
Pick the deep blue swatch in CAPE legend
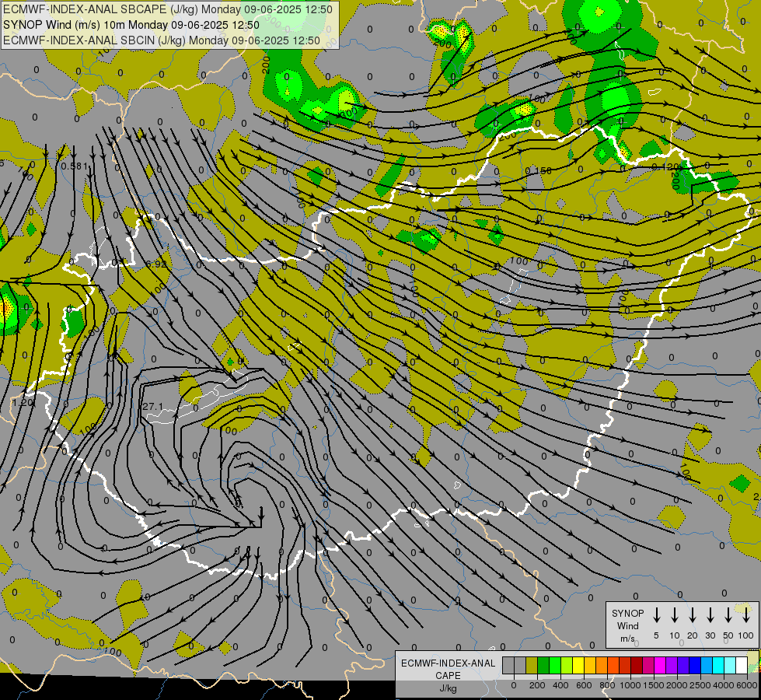[696, 665]
